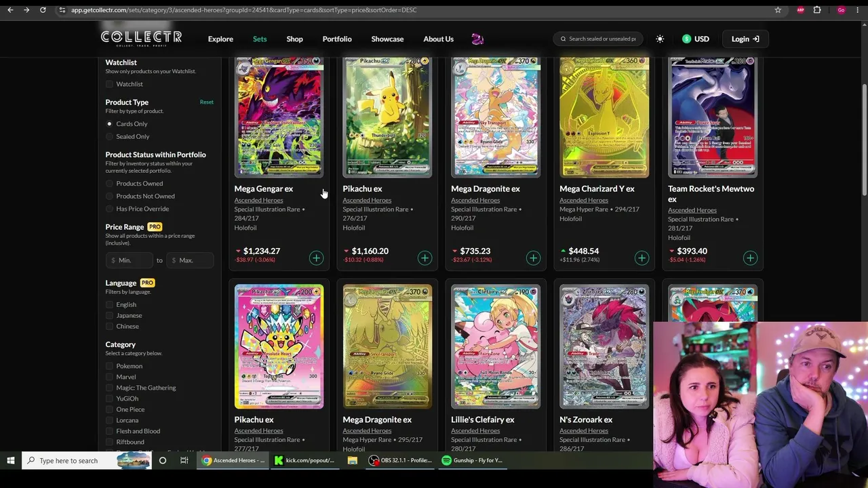Click the Windows taskbar search box

click(x=87, y=461)
